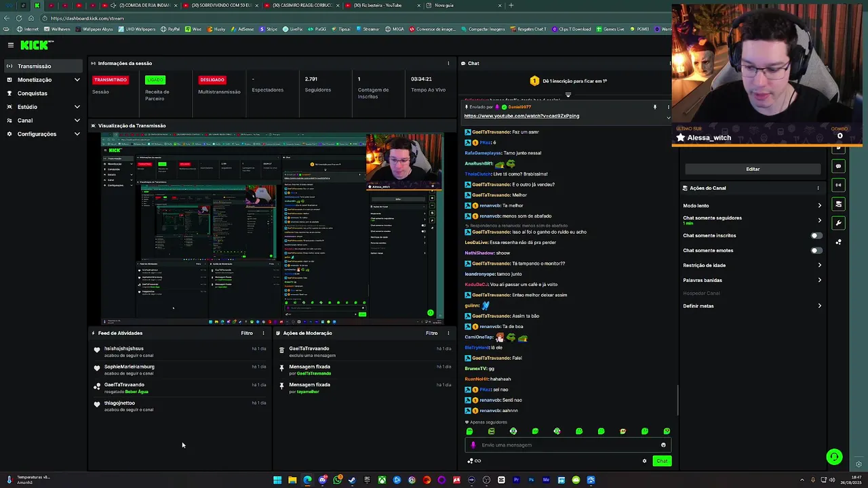Show hidden system tray icons

point(802,480)
